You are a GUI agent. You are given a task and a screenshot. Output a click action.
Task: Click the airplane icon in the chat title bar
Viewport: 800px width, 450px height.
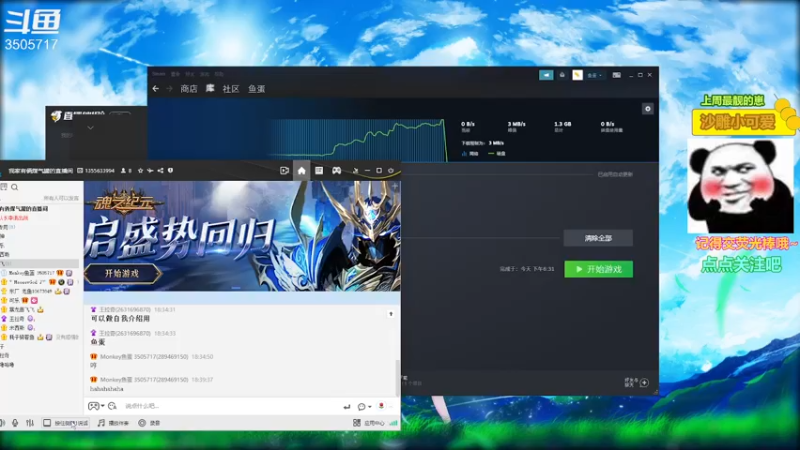[x=150, y=171]
